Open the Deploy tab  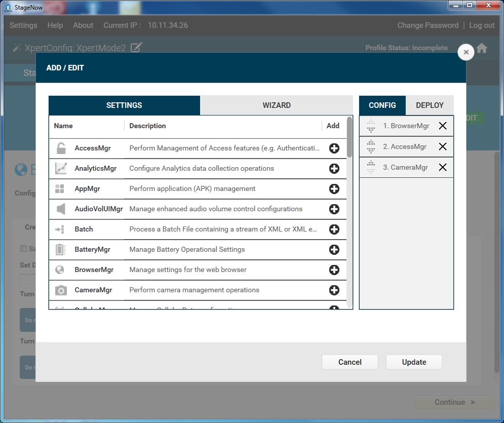tap(430, 105)
